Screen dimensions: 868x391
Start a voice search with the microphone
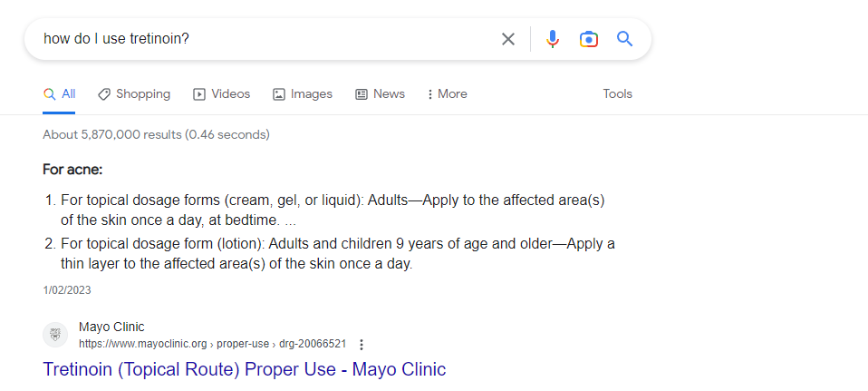[553, 39]
